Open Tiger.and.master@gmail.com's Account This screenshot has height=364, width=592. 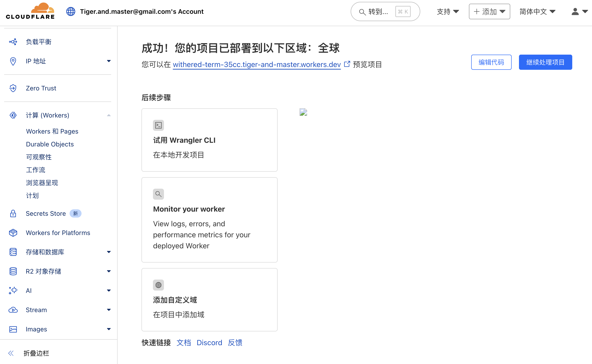pyautogui.click(x=142, y=11)
